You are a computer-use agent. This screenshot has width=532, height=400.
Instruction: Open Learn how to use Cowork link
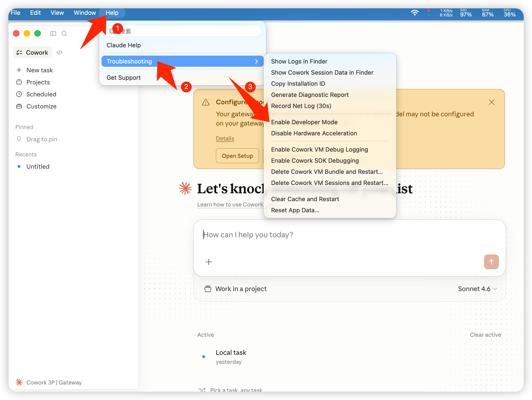pos(230,204)
